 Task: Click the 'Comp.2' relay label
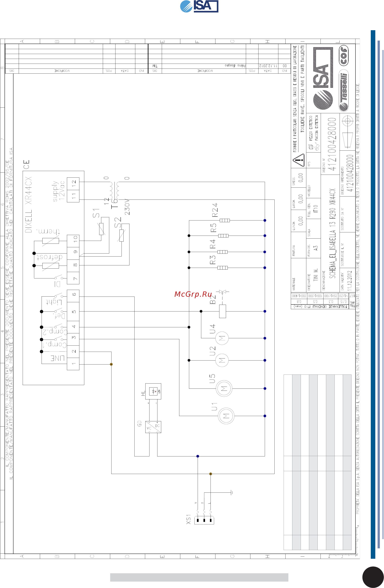55,331
